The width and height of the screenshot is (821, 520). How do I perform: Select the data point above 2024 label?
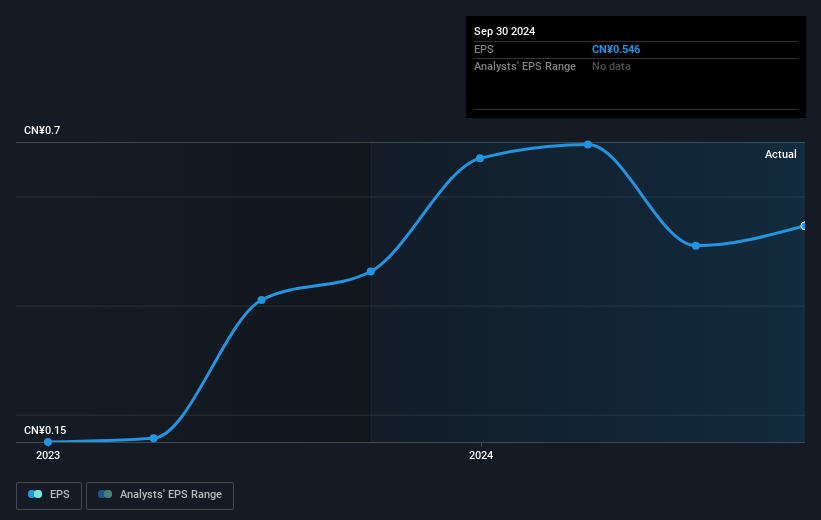(x=480, y=158)
